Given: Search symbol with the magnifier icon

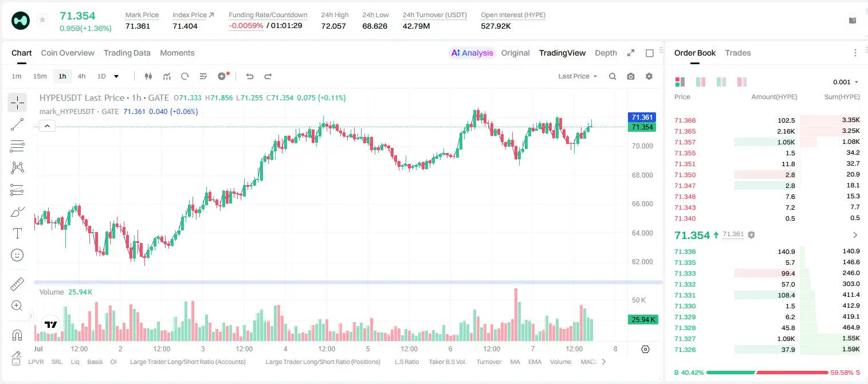Looking at the screenshot, I should pyautogui.click(x=612, y=76).
